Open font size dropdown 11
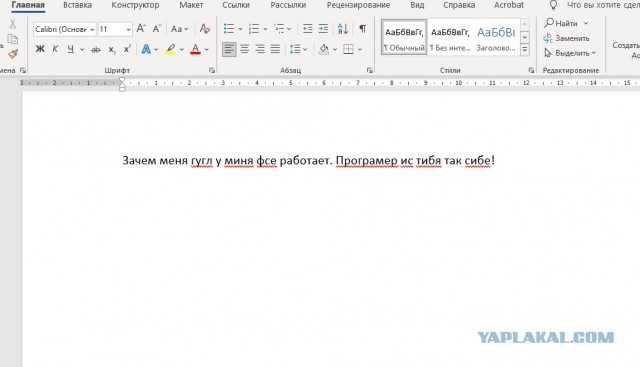The image size is (640, 367). (x=128, y=29)
